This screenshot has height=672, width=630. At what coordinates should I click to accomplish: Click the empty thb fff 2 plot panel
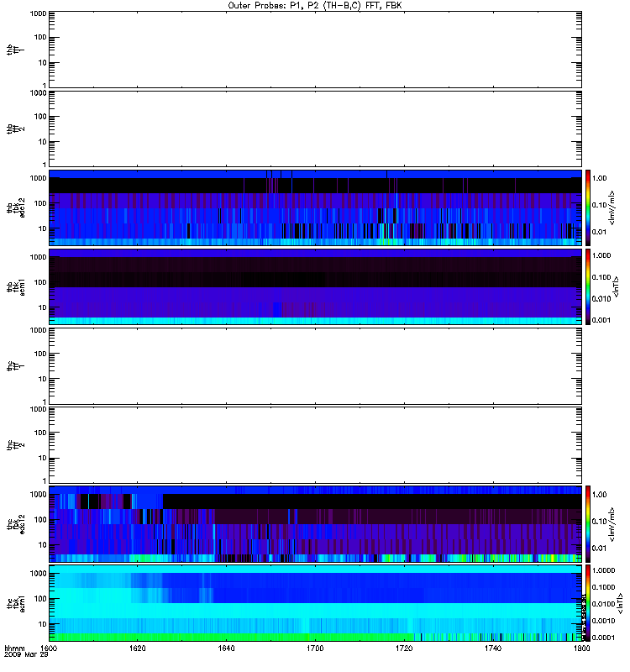tap(315, 129)
